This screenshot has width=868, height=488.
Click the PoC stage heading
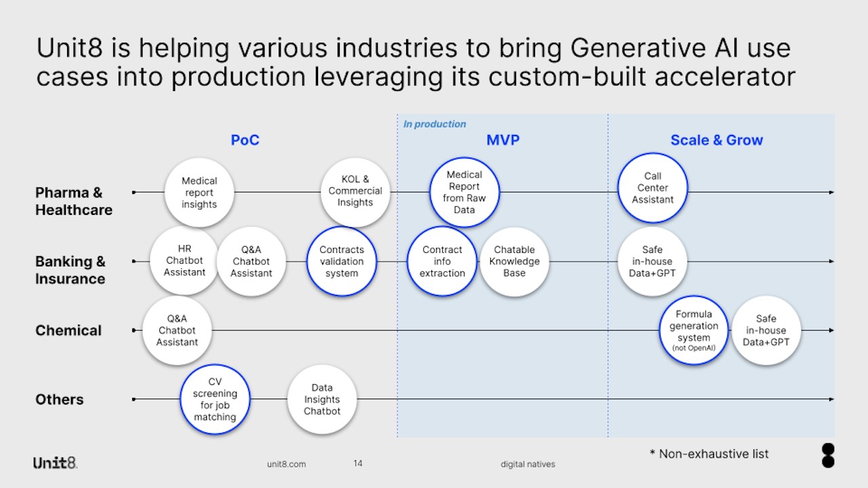pyautogui.click(x=245, y=140)
